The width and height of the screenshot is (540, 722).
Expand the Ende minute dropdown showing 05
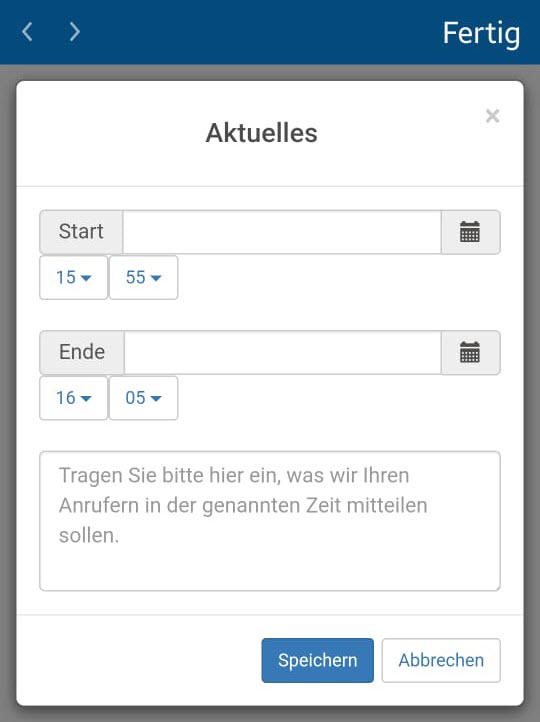coord(143,398)
